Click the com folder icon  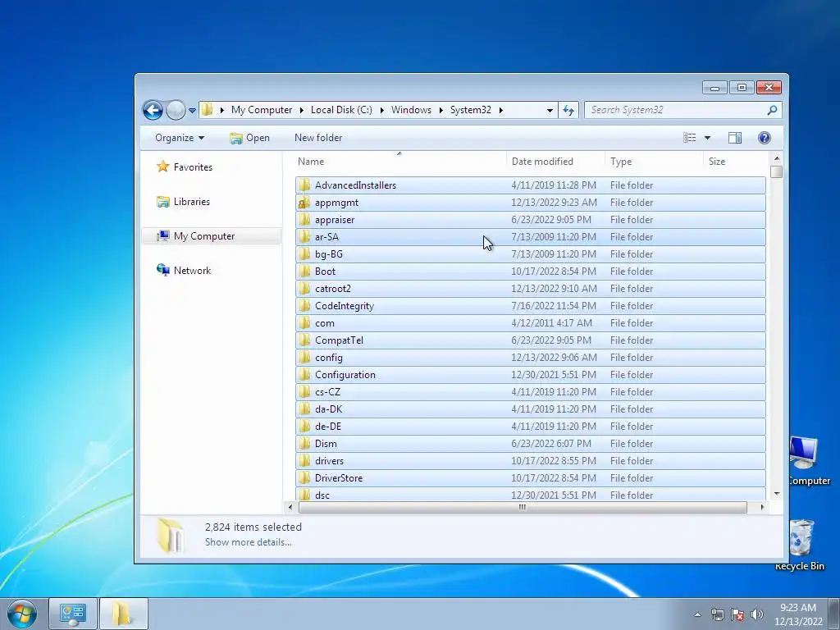click(304, 323)
